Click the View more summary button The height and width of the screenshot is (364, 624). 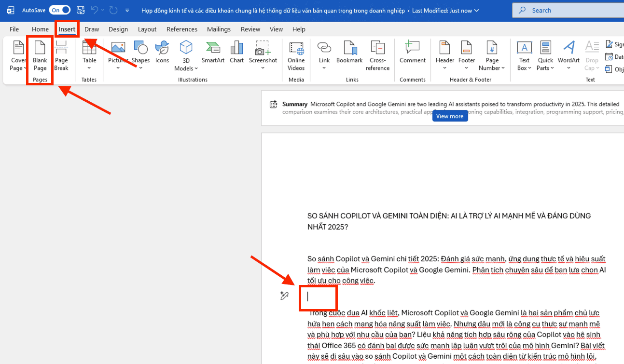point(450,116)
